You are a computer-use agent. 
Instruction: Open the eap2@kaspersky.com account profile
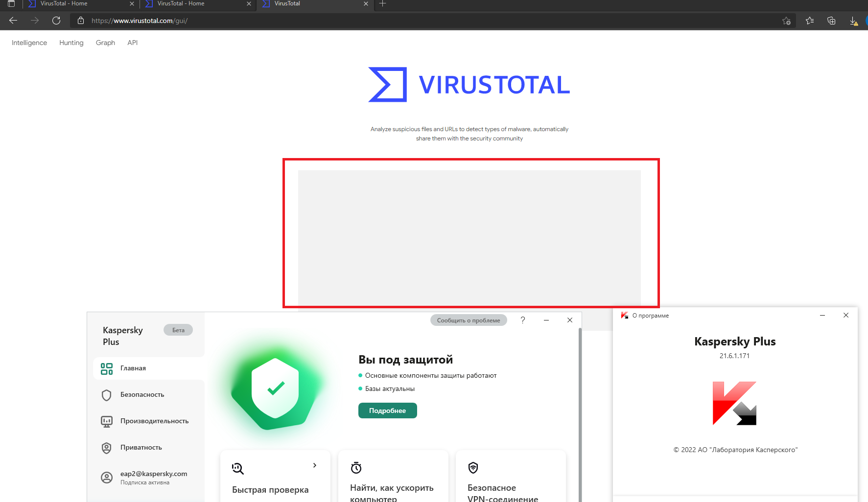tap(153, 477)
